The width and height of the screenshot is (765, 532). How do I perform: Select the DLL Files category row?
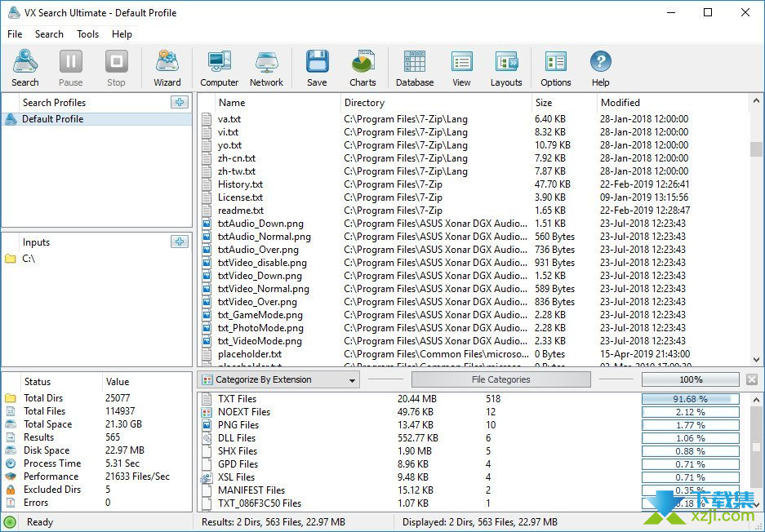(x=474, y=438)
